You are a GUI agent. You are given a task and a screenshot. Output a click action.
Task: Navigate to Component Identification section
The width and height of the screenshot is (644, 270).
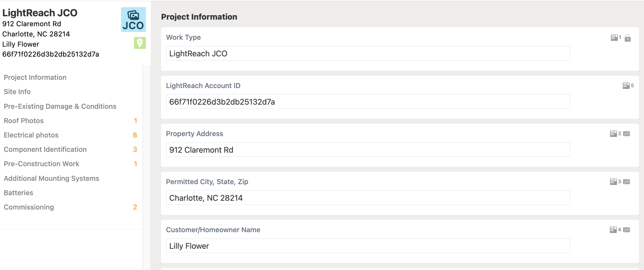(x=45, y=149)
